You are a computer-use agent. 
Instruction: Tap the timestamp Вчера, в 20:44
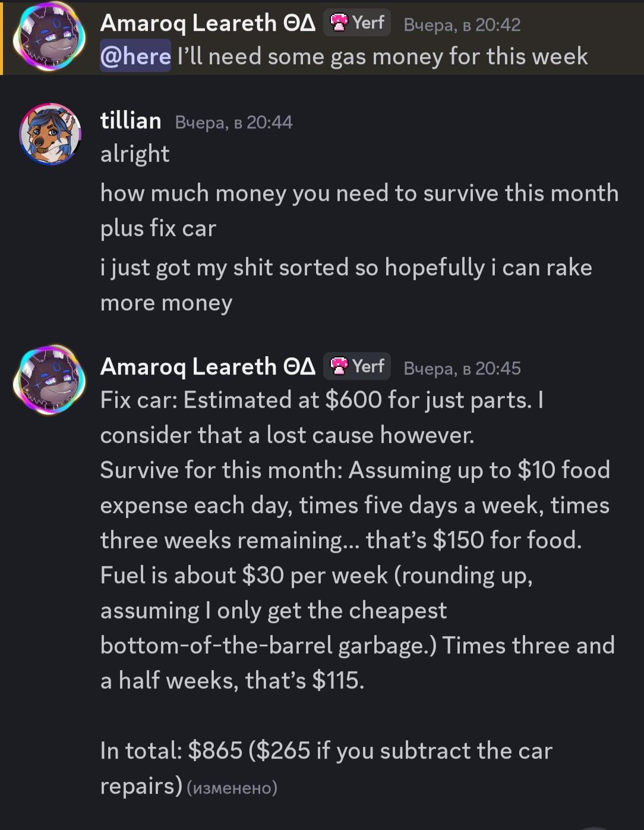click(x=234, y=122)
